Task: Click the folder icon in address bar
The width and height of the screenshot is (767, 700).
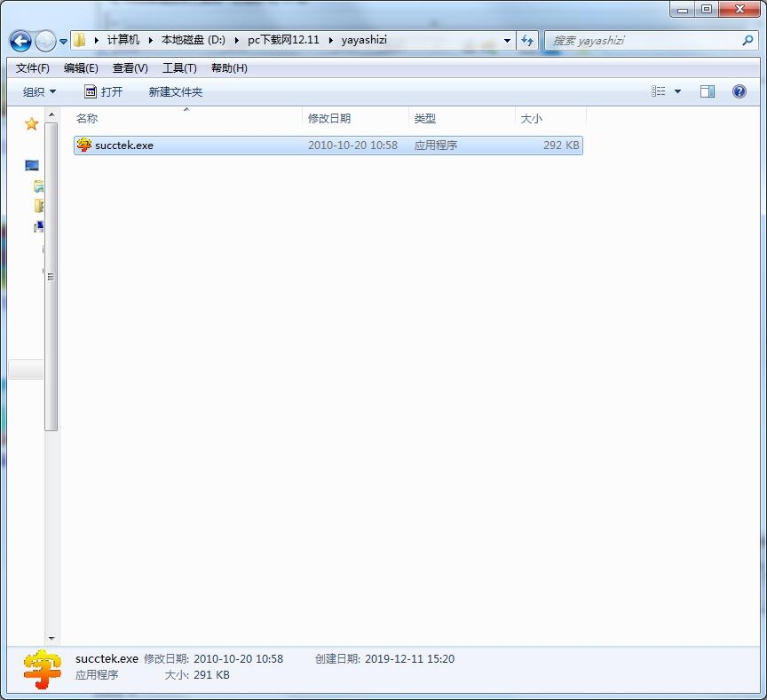Action: coord(79,40)
